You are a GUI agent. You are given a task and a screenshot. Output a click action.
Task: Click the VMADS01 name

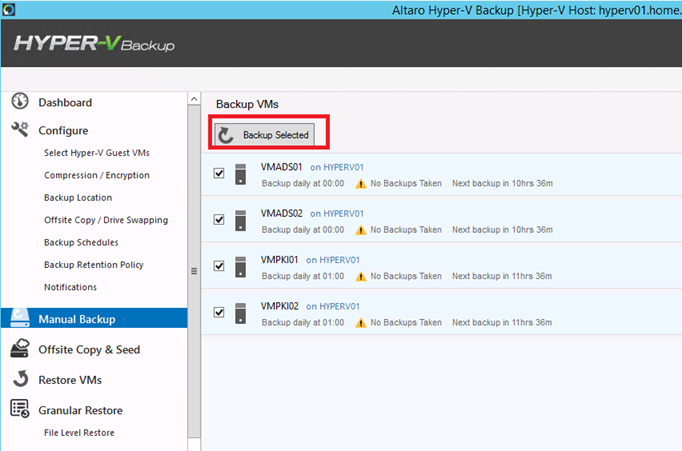tap(281, 167)
